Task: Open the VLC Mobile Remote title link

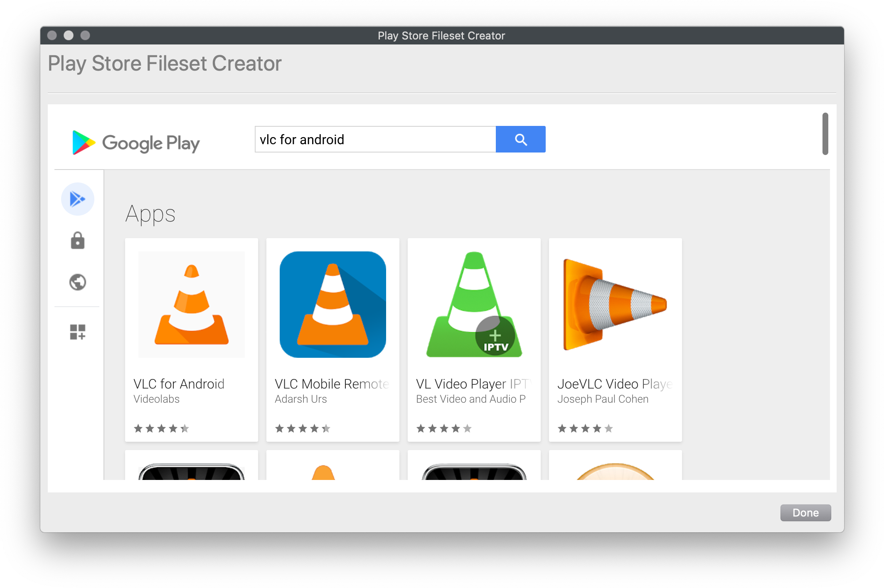Action: pyautogui.click(x=332, y=384)
